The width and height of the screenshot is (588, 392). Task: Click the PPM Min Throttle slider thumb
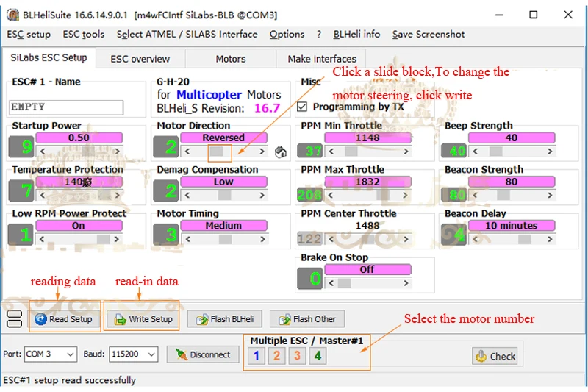351,152
